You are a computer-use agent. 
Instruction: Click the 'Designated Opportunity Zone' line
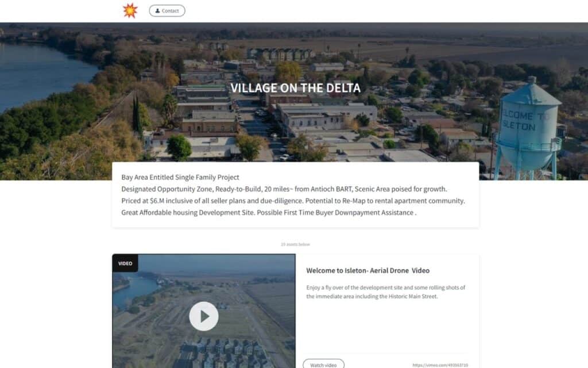pos(284,189)
